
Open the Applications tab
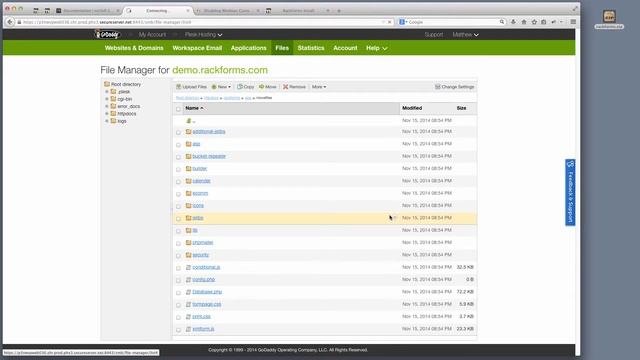tap(249, 48)
